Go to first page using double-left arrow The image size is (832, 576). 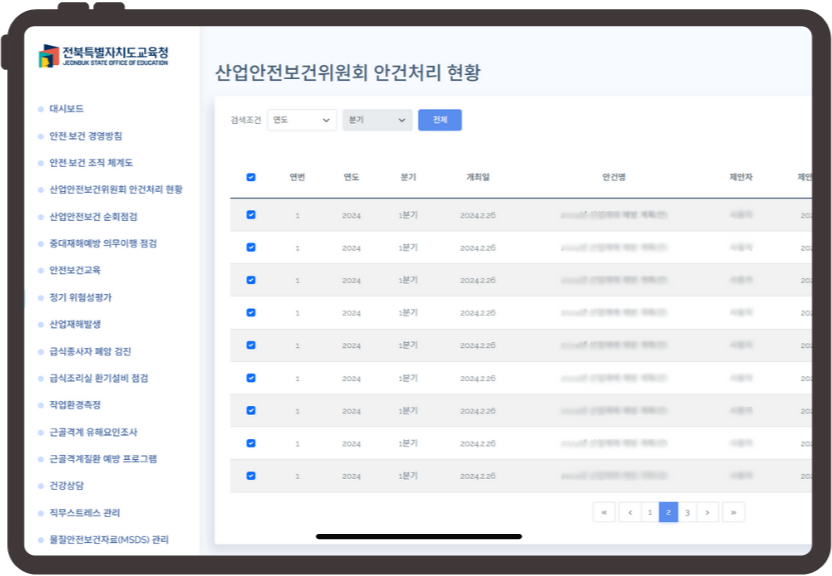point(604,512)
